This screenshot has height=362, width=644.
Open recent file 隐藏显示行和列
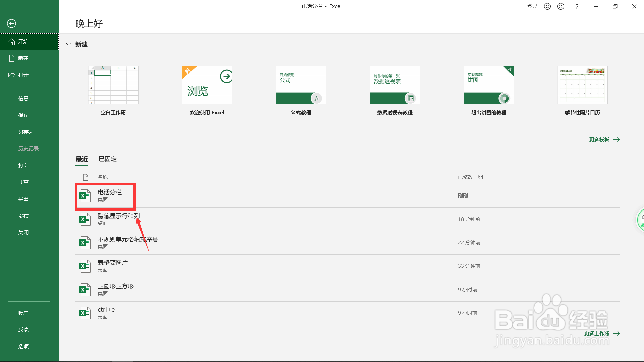point(347,219)
